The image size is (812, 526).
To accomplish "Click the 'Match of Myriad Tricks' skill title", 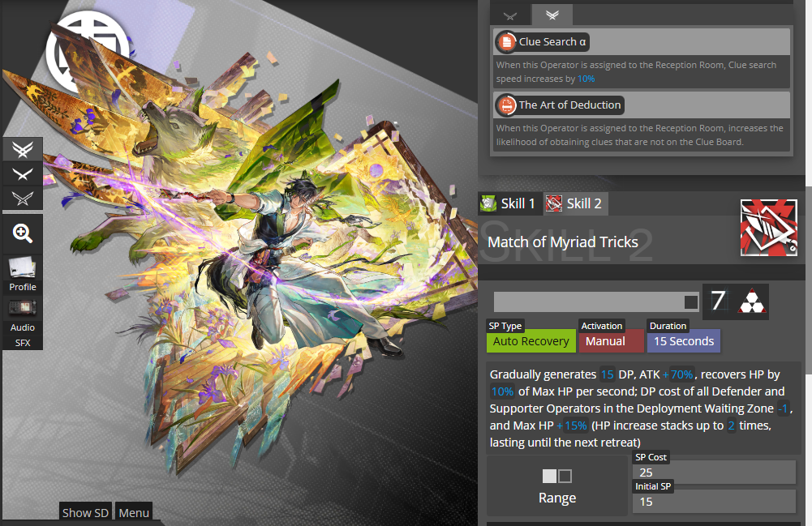I will (563, 242).
